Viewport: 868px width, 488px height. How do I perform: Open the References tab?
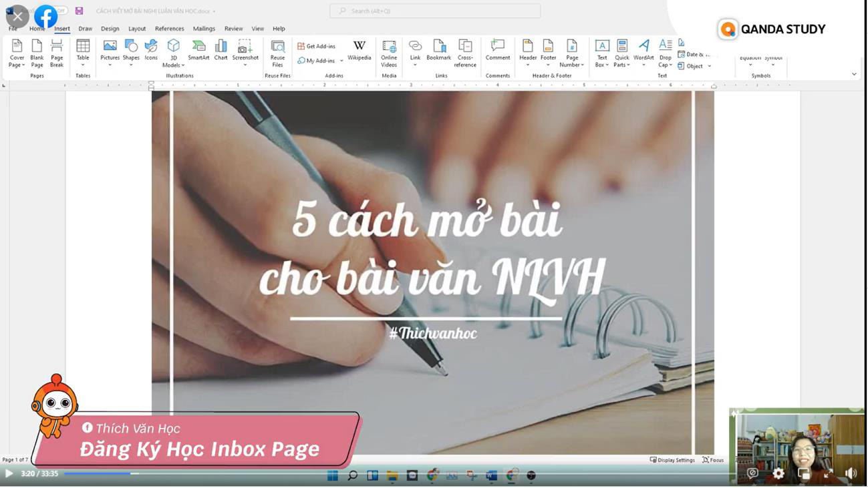pyautogui.click(x=169, y=29)
